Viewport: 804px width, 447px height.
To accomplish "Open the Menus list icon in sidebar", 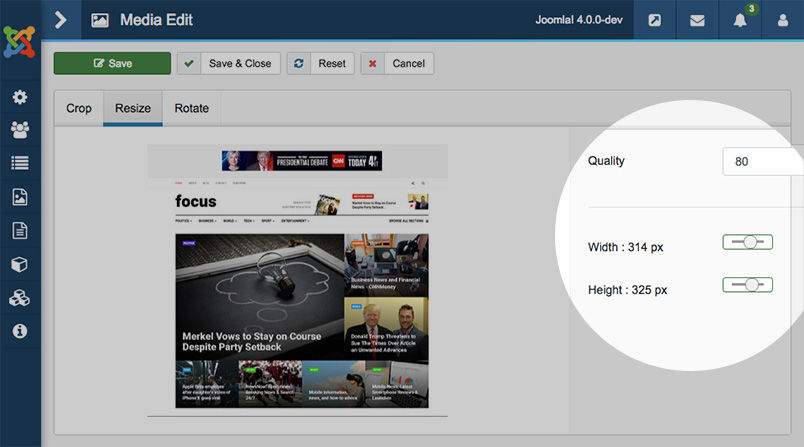I will click(x=20, y=163).
